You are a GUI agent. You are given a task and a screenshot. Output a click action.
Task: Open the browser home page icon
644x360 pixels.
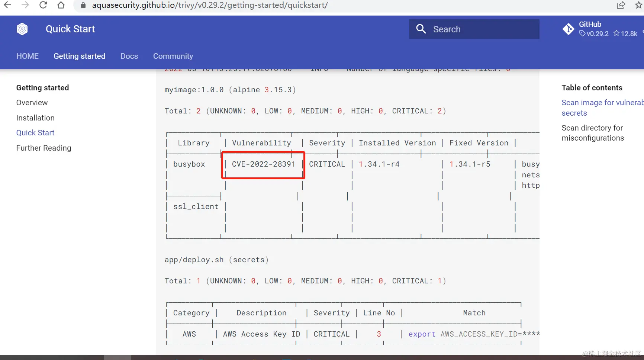(x=61, y=5)
